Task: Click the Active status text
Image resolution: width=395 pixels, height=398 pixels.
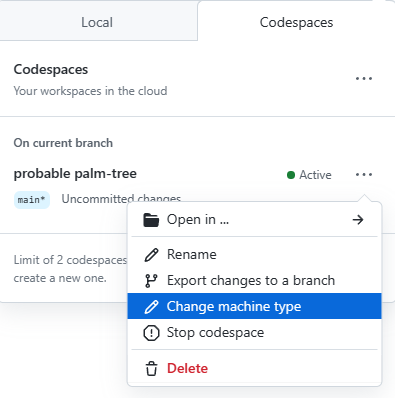Action: [315, 175]
